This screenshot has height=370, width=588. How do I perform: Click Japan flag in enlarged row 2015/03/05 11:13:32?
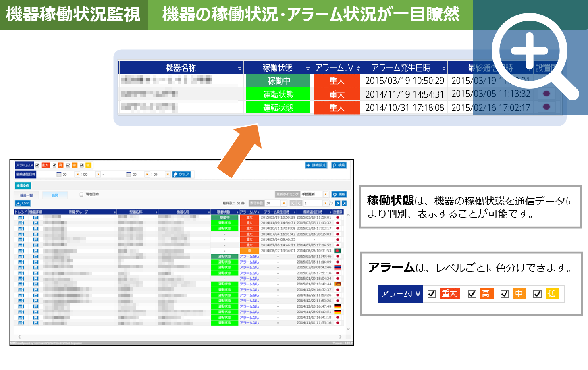click(546, 94)
